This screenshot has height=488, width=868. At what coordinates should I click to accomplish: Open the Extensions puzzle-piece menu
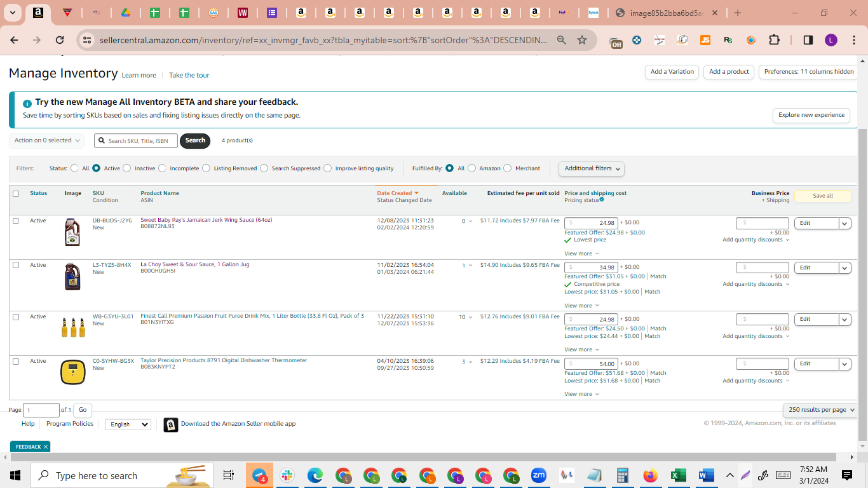tap(774, 40)
